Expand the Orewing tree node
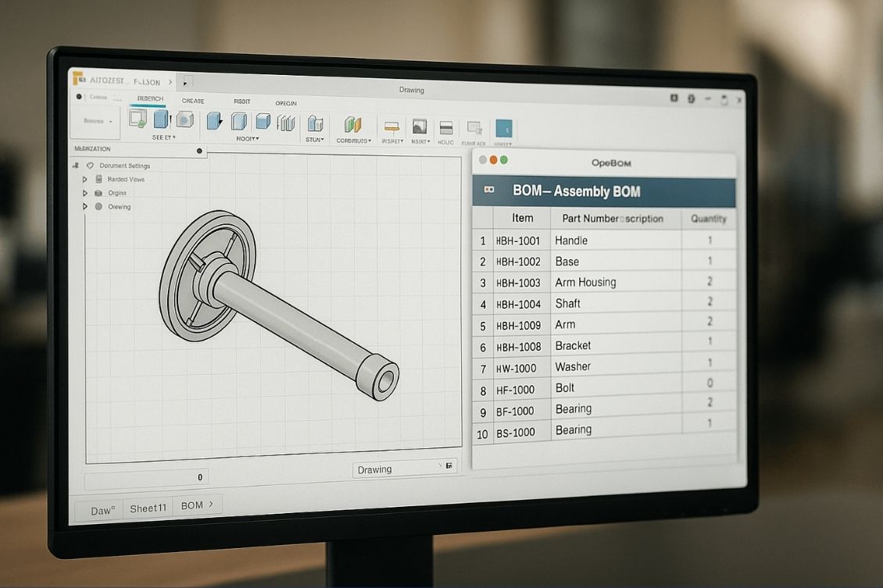The height and width of the screenshot is (588, 883). pyautogui.click(x=84, y=206)
